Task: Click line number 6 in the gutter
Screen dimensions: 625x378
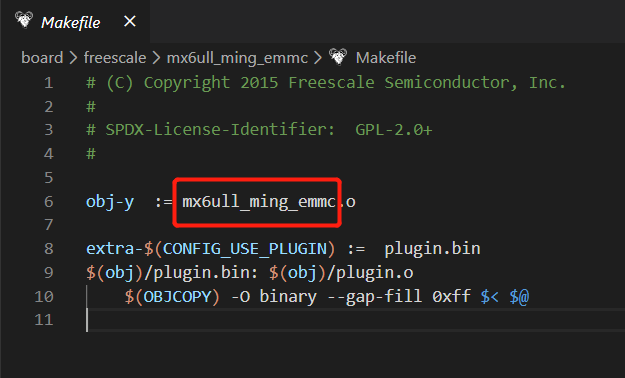Action: 49,201
